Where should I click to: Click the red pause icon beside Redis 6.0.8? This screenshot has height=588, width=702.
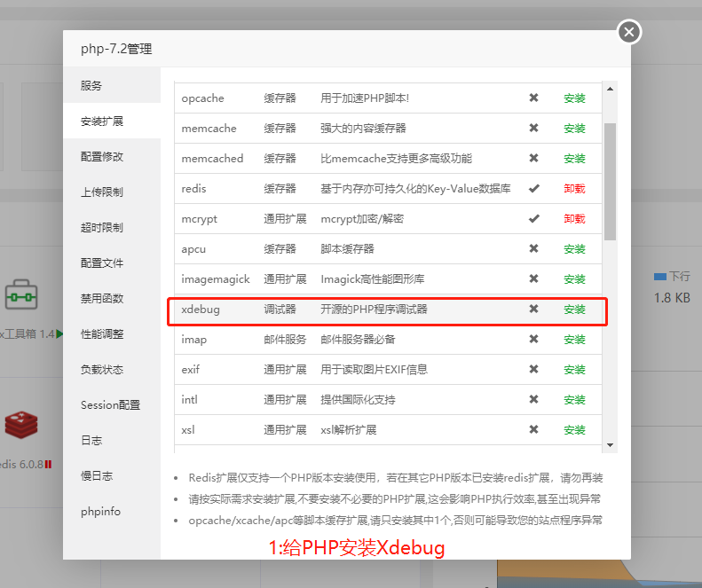point(48,465)
